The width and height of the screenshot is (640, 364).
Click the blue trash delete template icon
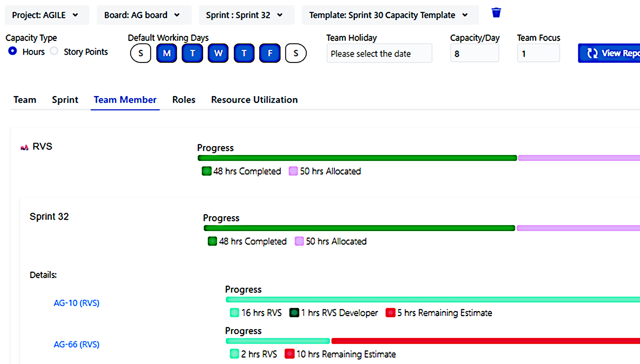coord(496,13)
